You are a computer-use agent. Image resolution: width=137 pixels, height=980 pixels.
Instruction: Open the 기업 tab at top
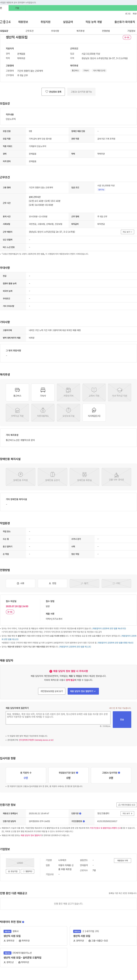(x=17, y=8)
